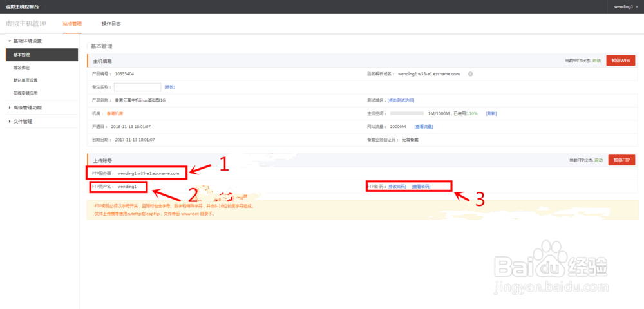Screen dimensions: 644x309
Task: Open the 查看流量 link
Action: [424, 127]
